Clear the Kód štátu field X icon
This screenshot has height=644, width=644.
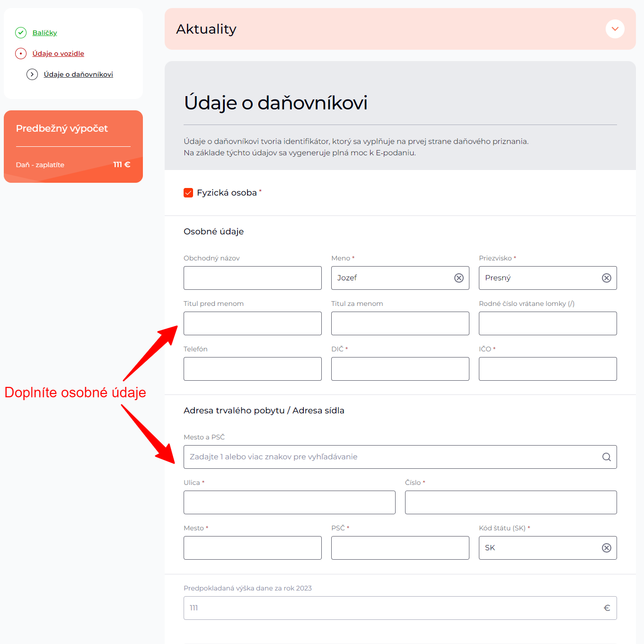pos(607,548)
